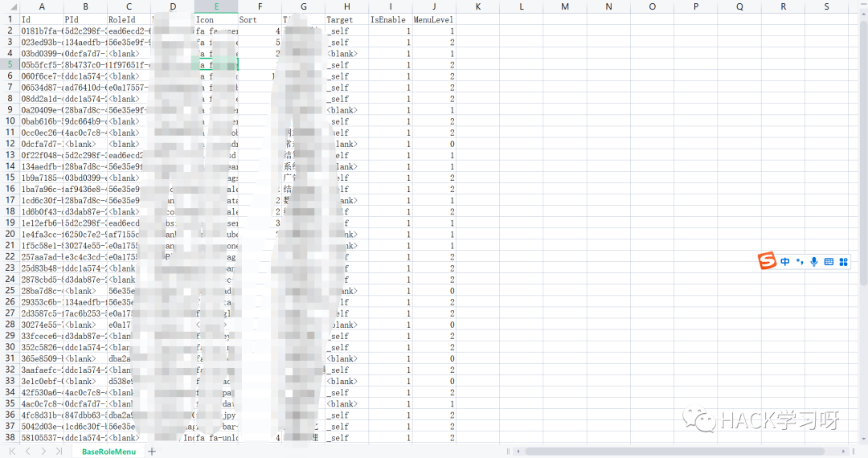This screenshot has height=458, width=868.
Task: Select column J header
Action: point(434,6)
